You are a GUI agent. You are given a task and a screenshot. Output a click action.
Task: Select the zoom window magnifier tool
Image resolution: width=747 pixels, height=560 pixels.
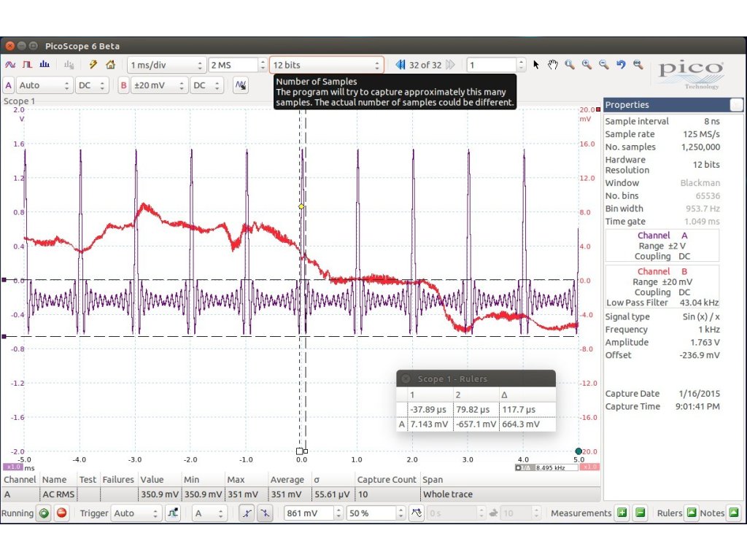coord(569,65)
